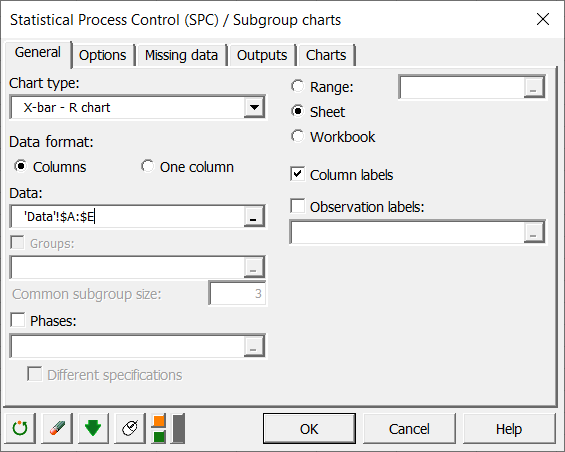Click range selector button in Observation labels field
This screenshot has width=565, height=452.
(x=533, y=232)
